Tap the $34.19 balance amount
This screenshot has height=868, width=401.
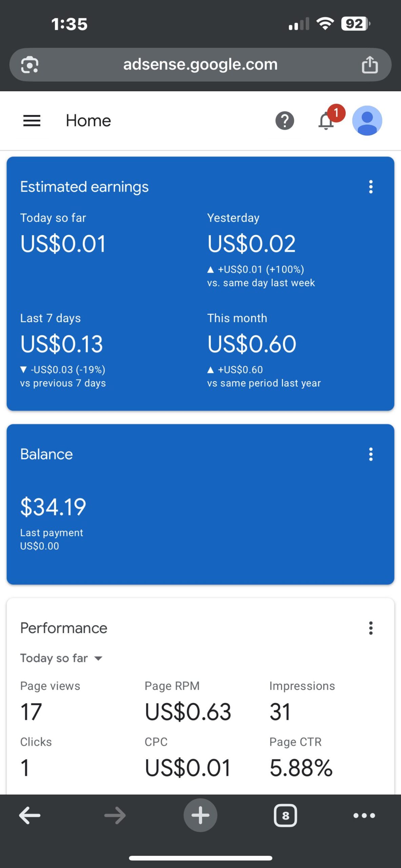click(53, 507)
